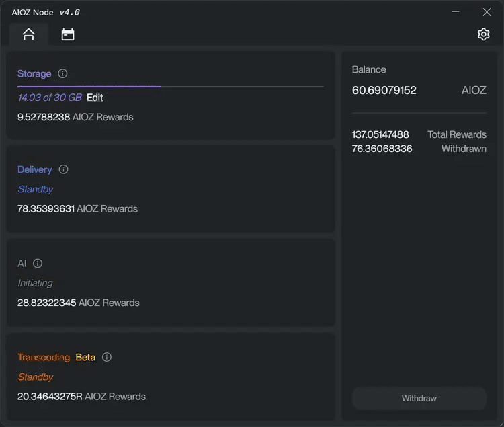Click the Withdraw button

pyautogui.click(x=419, y=398)
